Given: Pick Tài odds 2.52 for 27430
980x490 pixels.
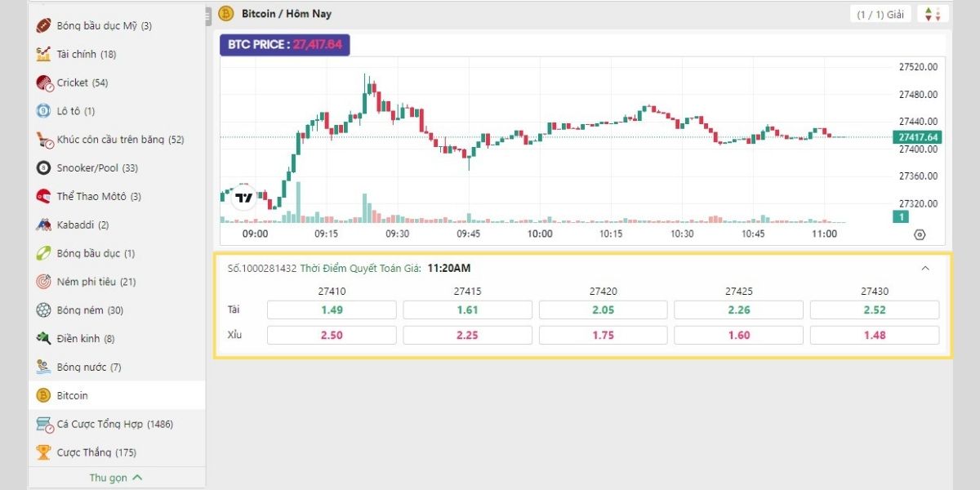Looking at the screenshot, I should [x=874, y=310].
